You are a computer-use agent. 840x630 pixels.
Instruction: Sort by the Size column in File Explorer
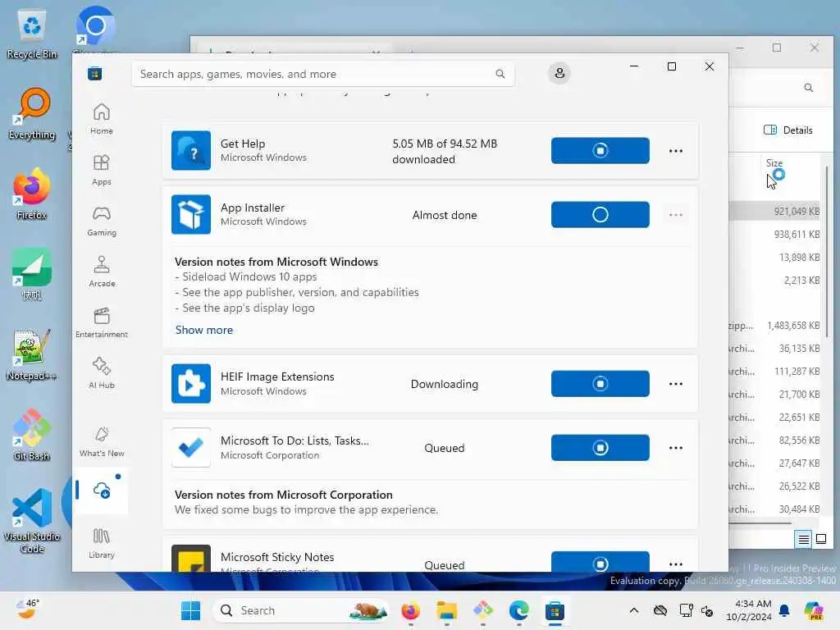click(774, 163)
